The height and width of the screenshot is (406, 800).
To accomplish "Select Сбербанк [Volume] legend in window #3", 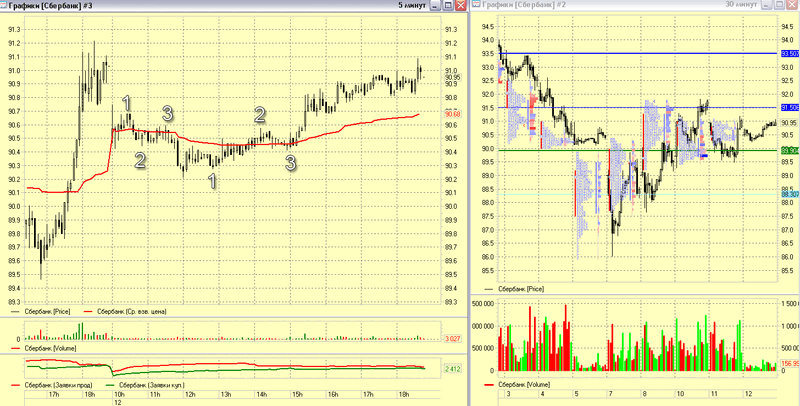I will pos(50,348).
